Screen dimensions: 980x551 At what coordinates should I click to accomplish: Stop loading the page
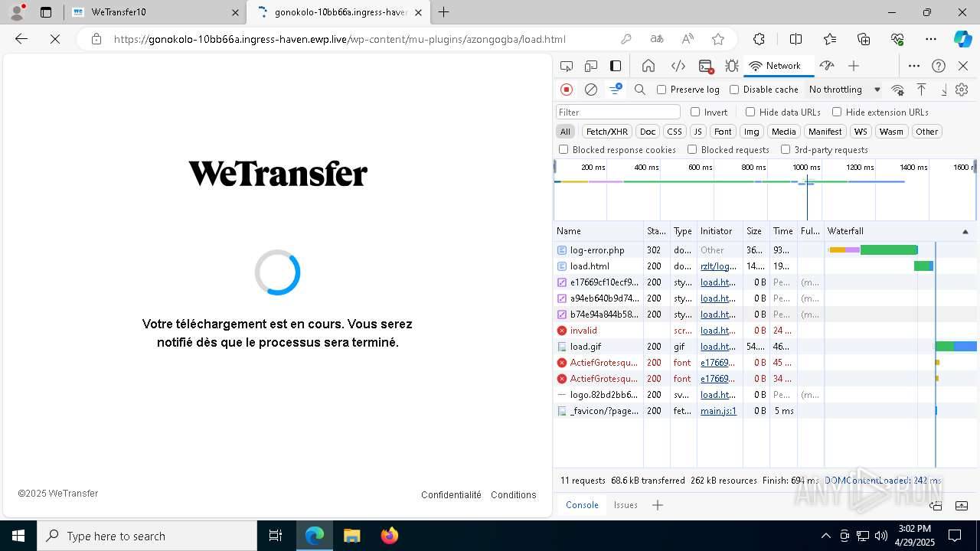click(x=55, y=39)
